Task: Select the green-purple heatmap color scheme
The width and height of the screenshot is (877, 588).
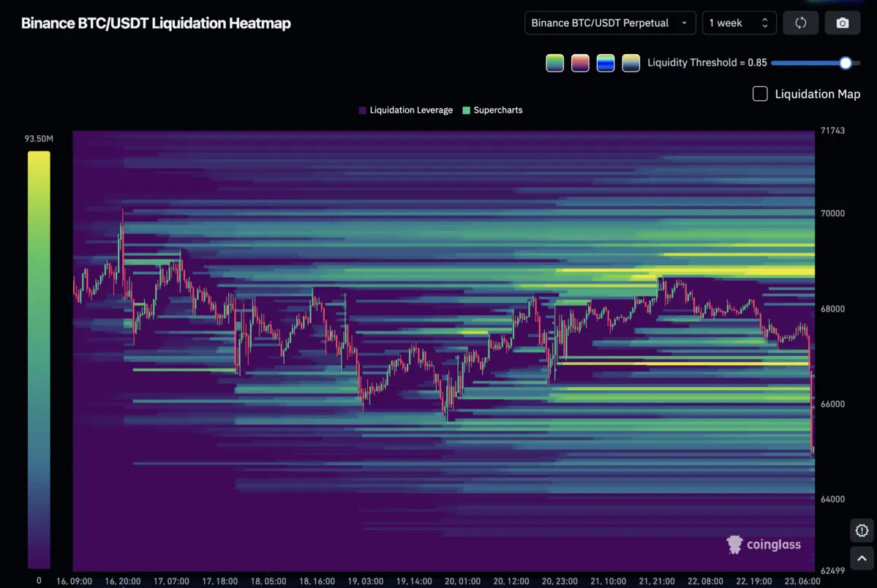Action: point(555,63)
